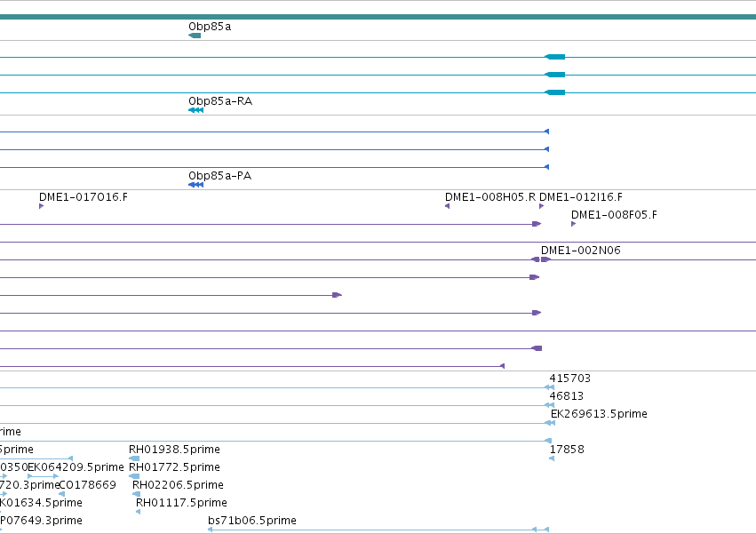Select the purple feature ending mid-track

point(337,295)
